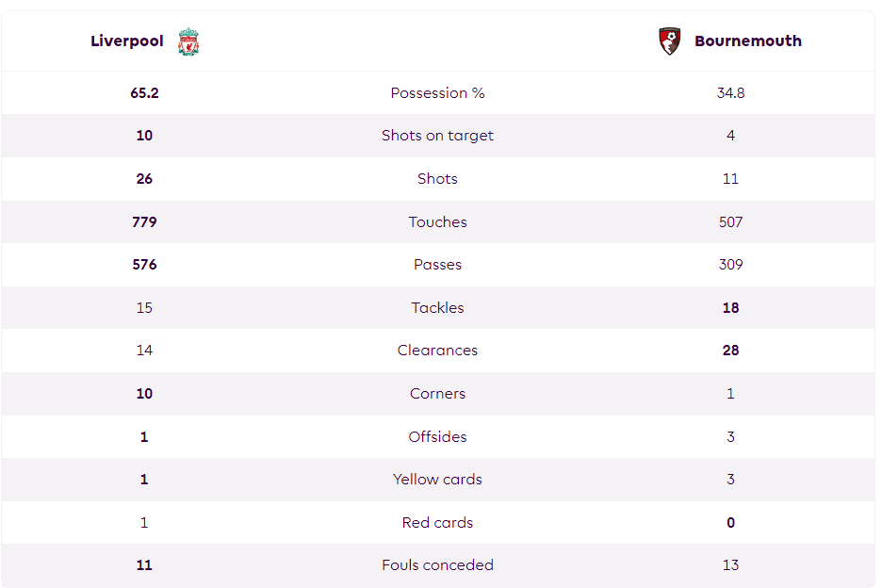
Task: Select the Yellow cards row label
Action: pos(437,480)
